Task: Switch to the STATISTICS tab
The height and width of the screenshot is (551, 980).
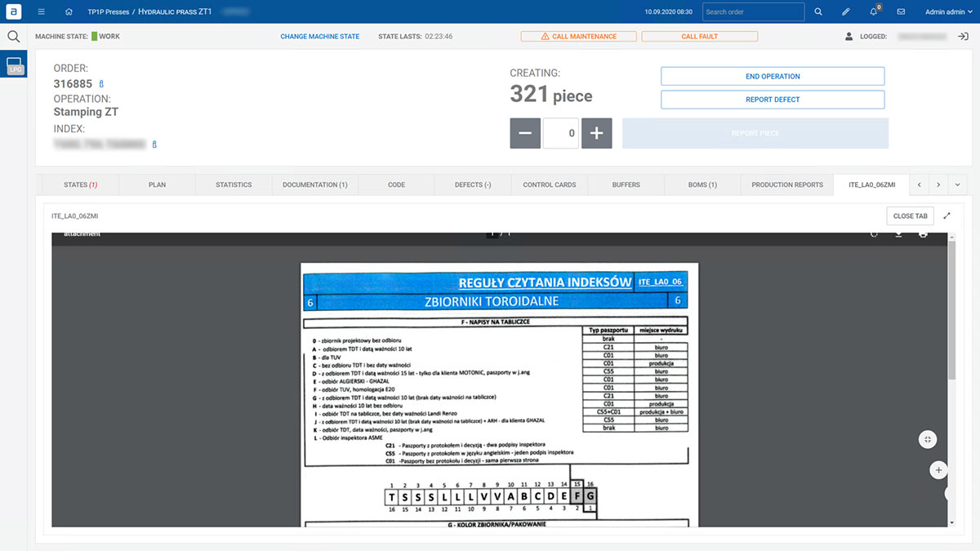Action: [x=234, y=185]
